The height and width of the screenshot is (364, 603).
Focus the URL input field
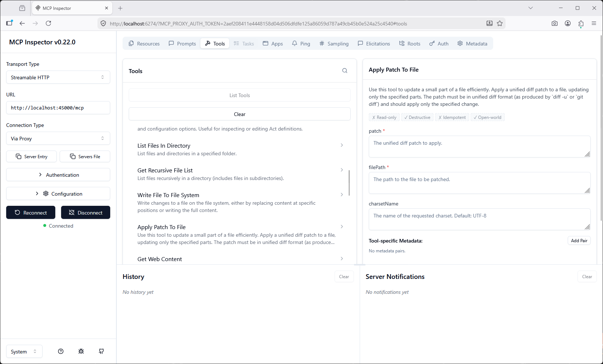[58, 108]
